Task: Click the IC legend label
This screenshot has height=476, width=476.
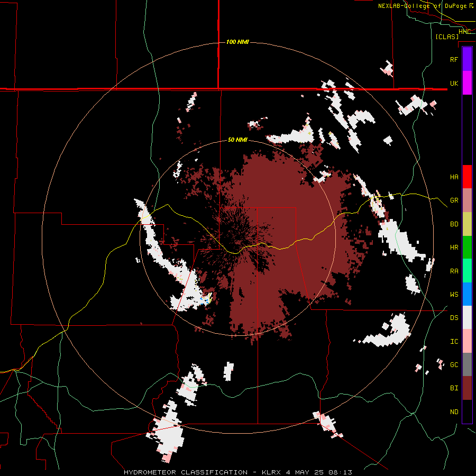Action: pos(454,342)
